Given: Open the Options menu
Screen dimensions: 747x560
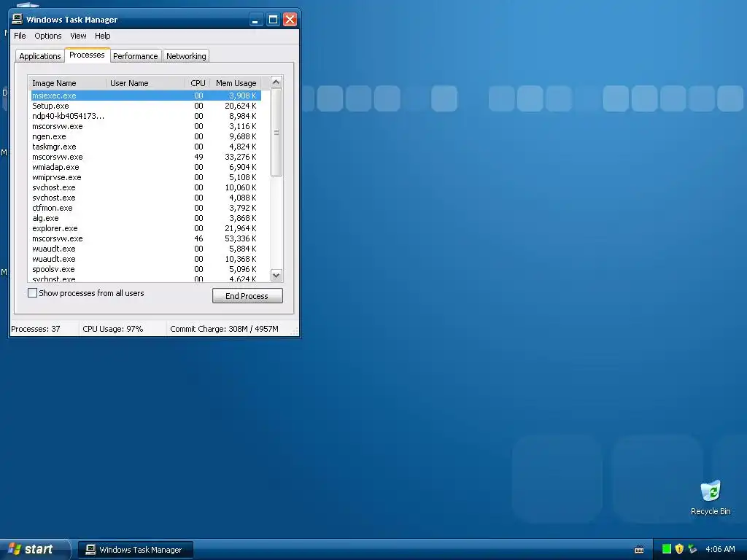Looking at the screenshot, I should pyautogui.click(x=47, y=36).
